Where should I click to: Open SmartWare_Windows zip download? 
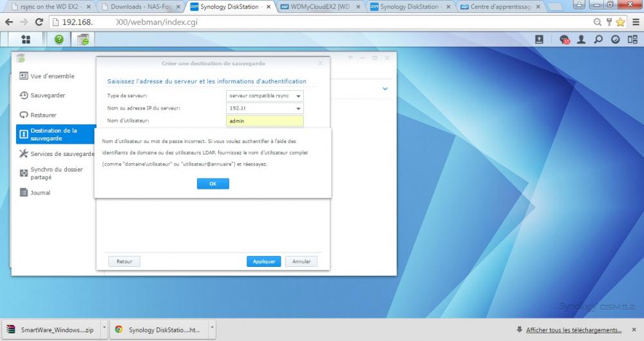(51, 329)
